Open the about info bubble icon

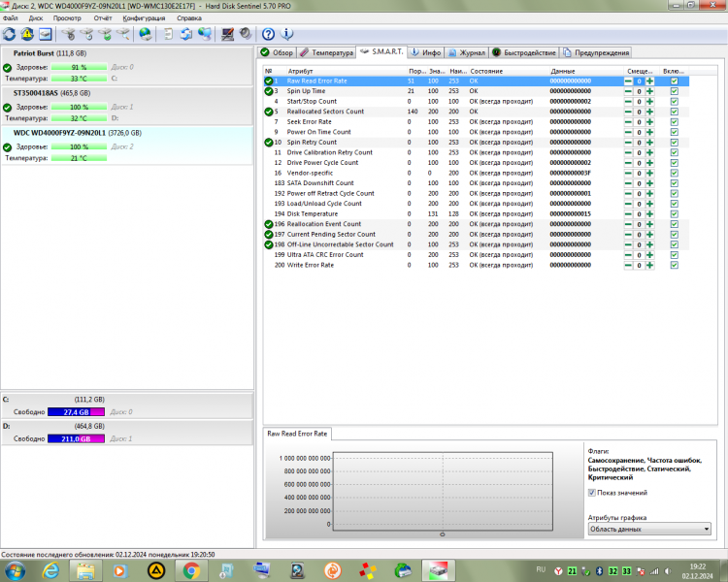pos(287,34)
